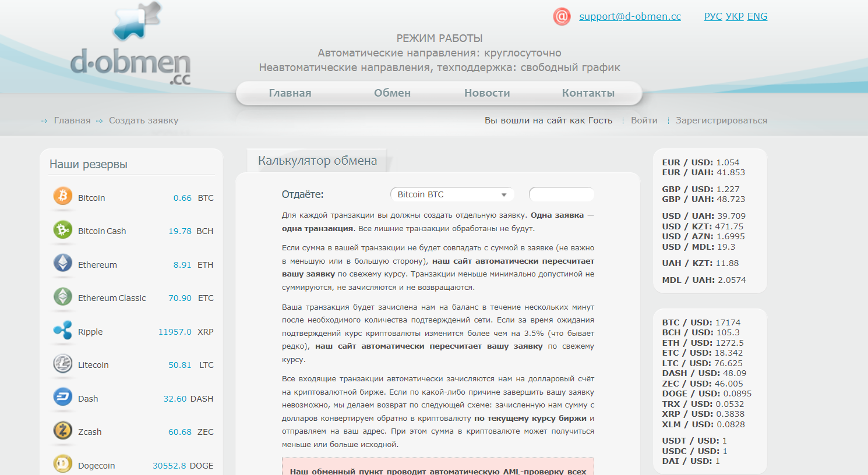Click the 11957.0 XRP reserve value
Image resolution: width=868 pixels, height=475 pixels.
tap(186, 332)
